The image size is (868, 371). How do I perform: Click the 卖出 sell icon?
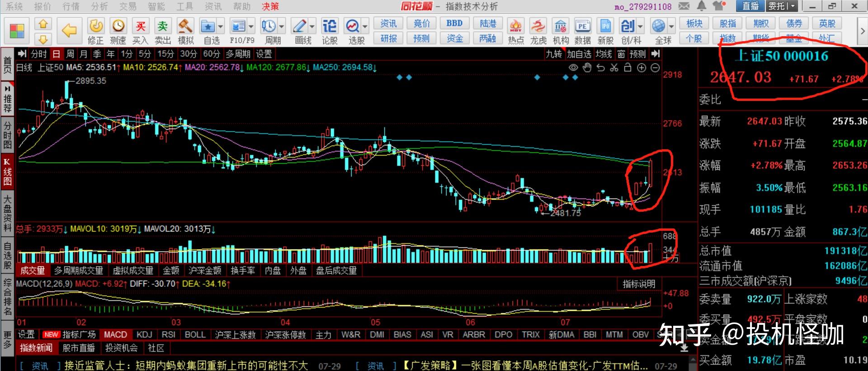click(163, 26)
